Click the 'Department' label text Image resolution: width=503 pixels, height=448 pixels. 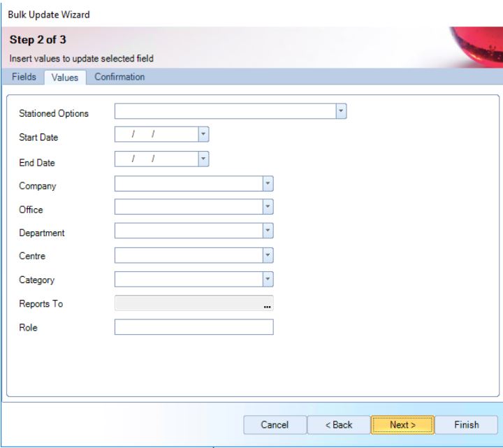[42, 233]
